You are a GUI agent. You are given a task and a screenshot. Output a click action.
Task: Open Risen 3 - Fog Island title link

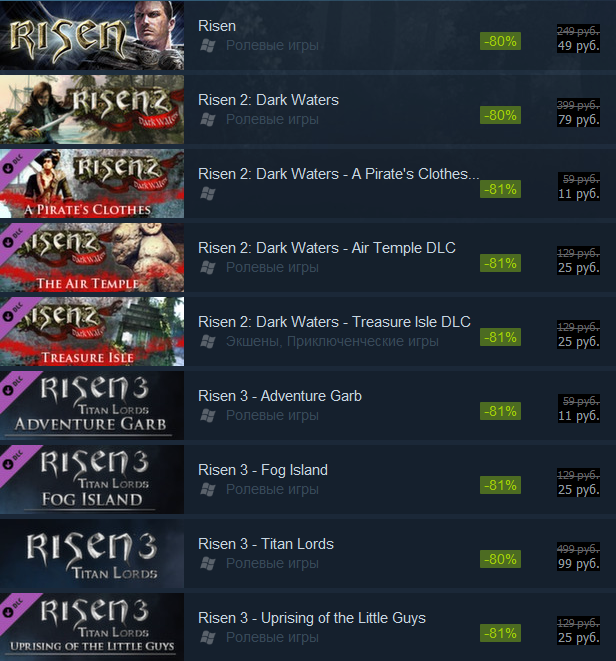[x=263, y=470]
